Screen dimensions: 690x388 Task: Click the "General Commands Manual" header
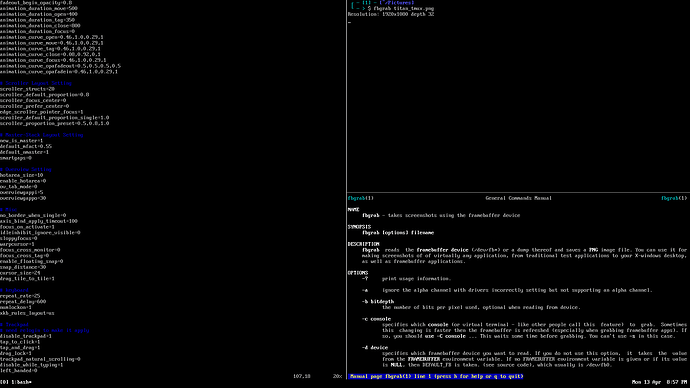click(x=518, y=198)
